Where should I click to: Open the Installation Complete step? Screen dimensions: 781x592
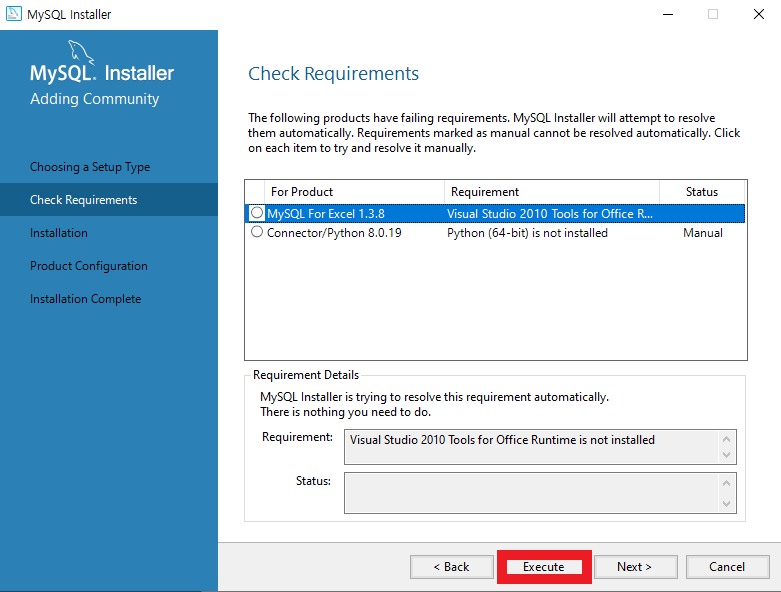[x=85, y=299]
